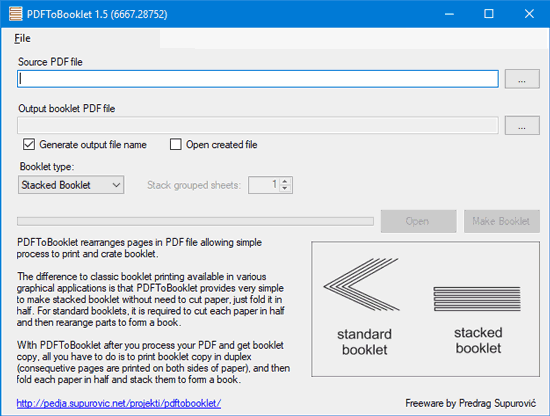Click the Make Booklet button
This screenshot has width=550, height=416.
tap(502, 221)
